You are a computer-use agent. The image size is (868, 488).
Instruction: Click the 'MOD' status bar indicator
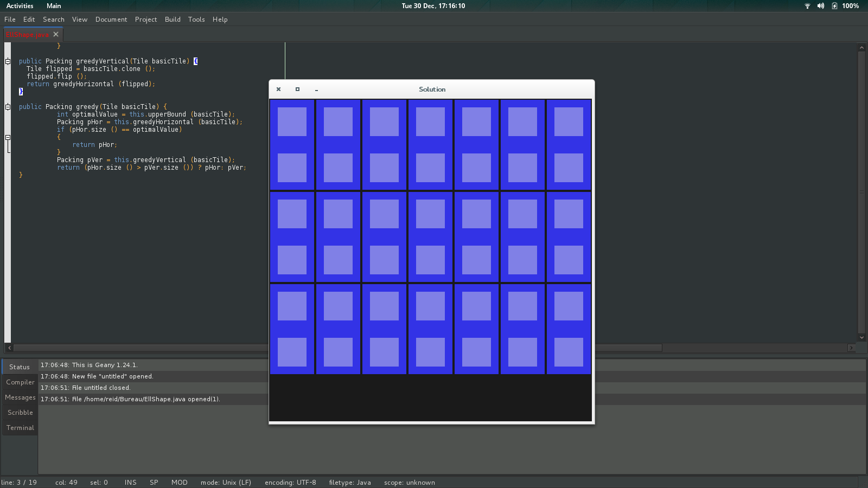click(180, 483)
